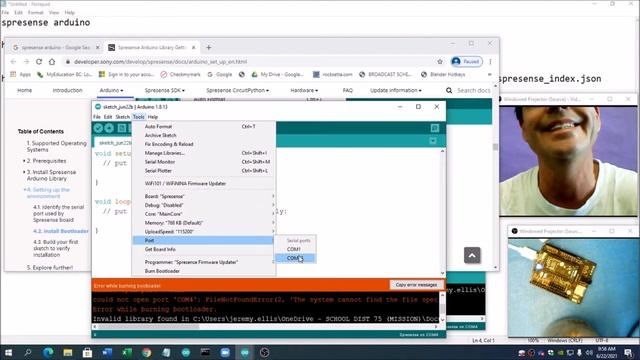
Task: Open Checkmymark bookmark
Action: pyautogui.click(x=180, y=74)
